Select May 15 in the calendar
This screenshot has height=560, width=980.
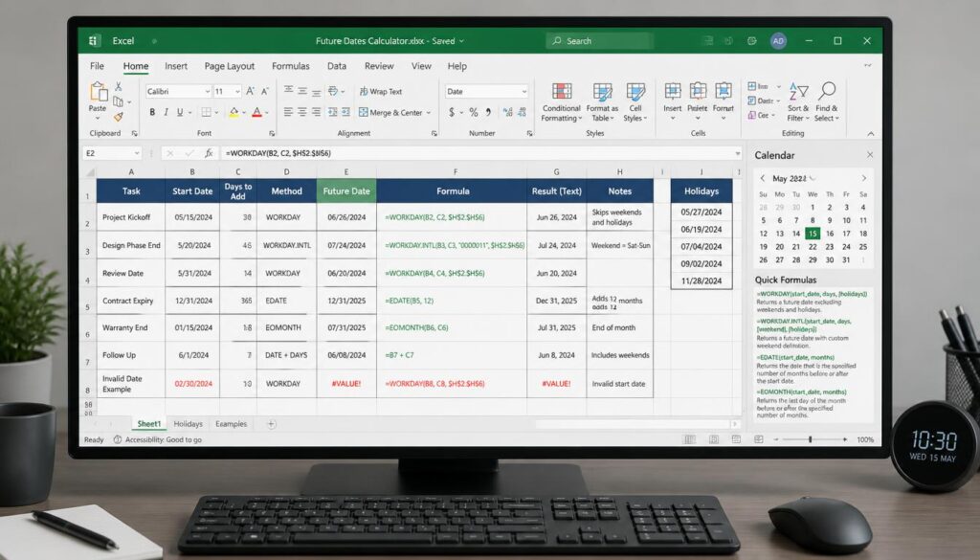812,234
